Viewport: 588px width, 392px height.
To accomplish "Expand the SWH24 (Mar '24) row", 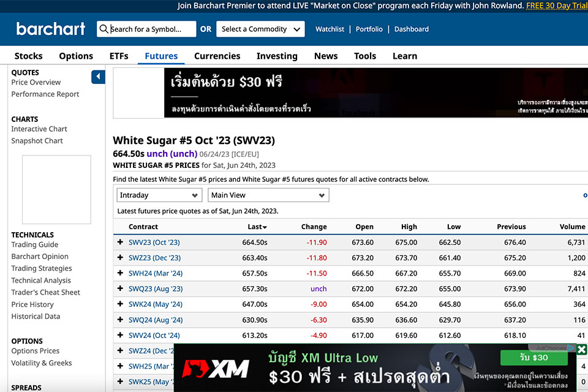I will pos(120,273).
